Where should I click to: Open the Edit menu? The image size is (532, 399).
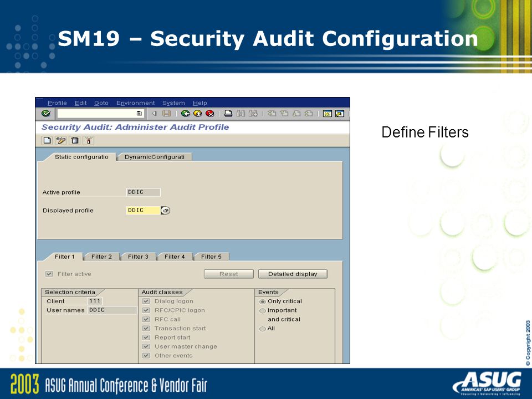point(81,103)
